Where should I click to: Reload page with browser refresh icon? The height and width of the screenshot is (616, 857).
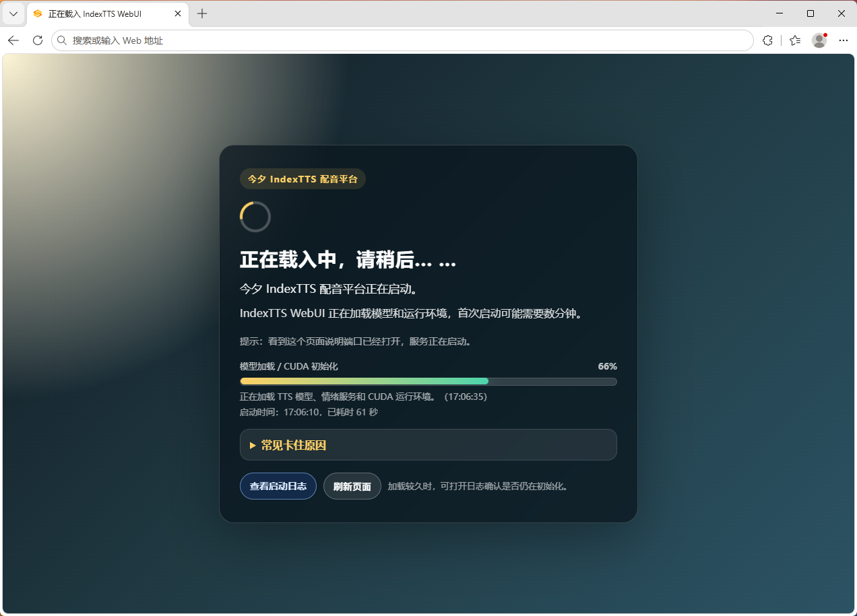[x=38, y=40]
